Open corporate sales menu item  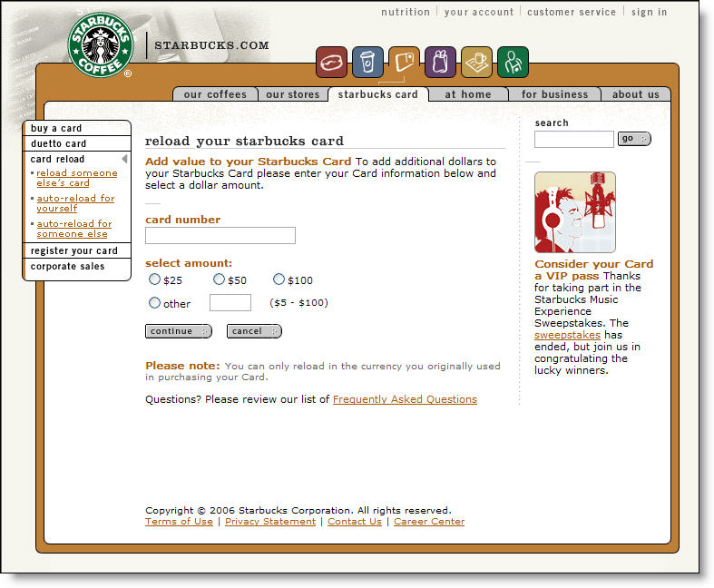click(76, 267)
